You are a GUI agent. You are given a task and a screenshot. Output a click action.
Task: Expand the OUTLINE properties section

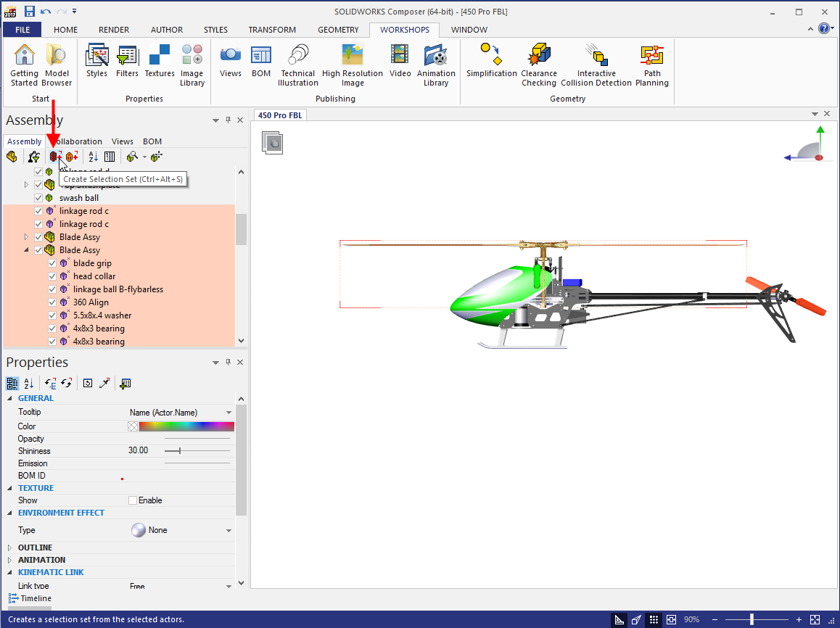[x=10, y=548]
